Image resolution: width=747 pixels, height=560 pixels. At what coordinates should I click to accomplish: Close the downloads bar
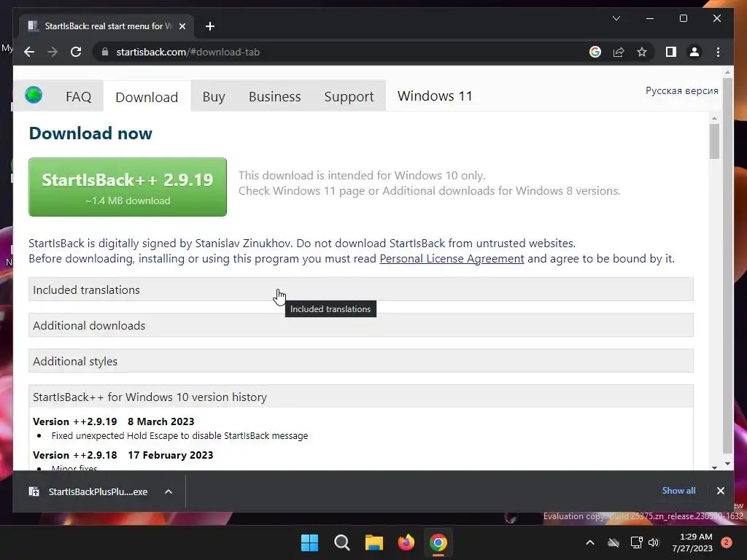[x=720, y=491]
